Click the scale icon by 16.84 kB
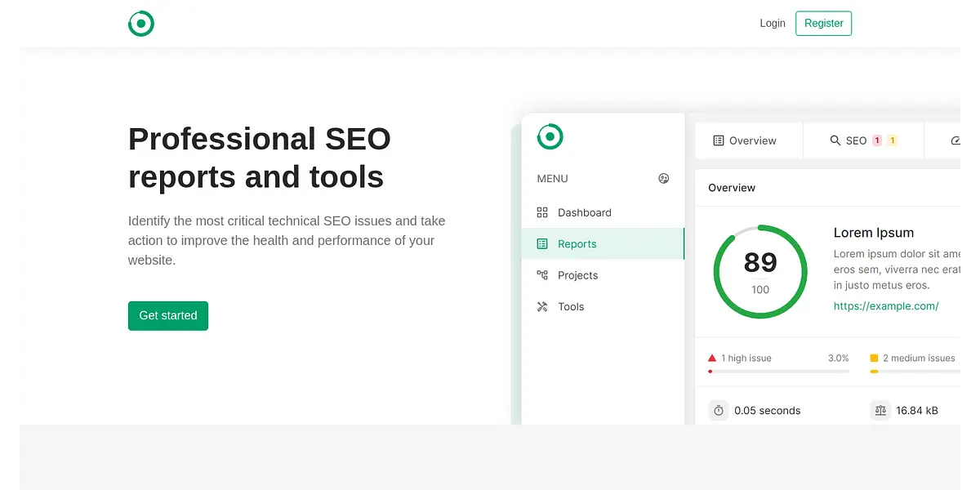The image size is (980, 490). point(880,411)
